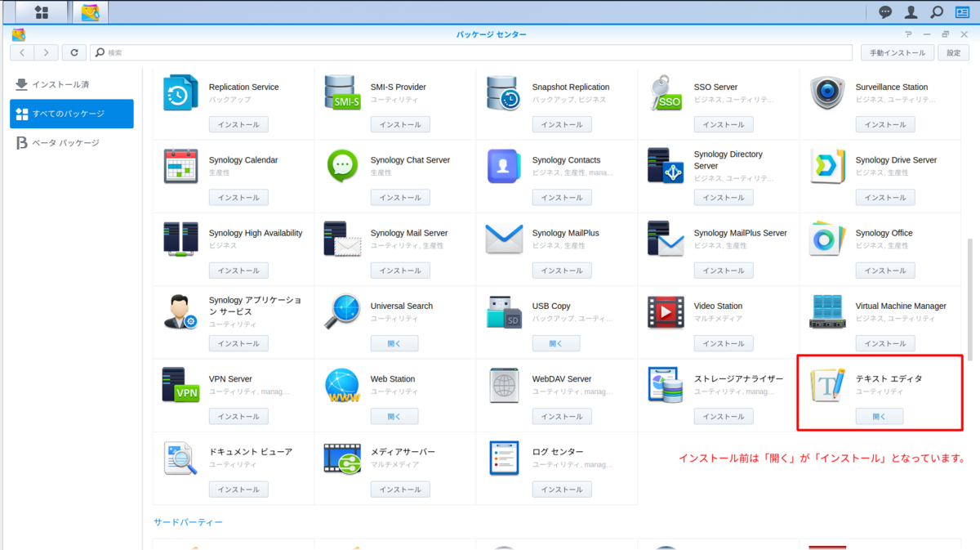Click the Synology Calendar icon
The image size is (980, 550).
(x=180, y=166)
